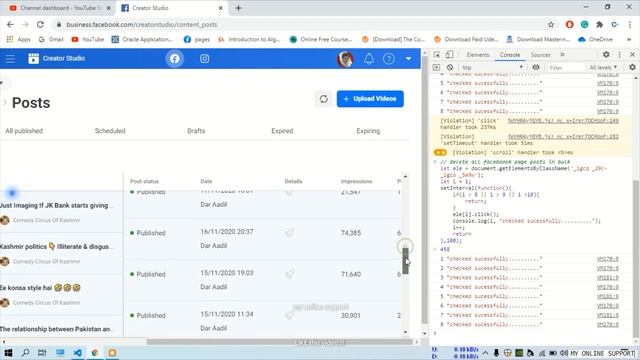Viewport: 640px width, 360px height.
Task: Open the pages Facebook bookmark
Action: click(196, 39)
